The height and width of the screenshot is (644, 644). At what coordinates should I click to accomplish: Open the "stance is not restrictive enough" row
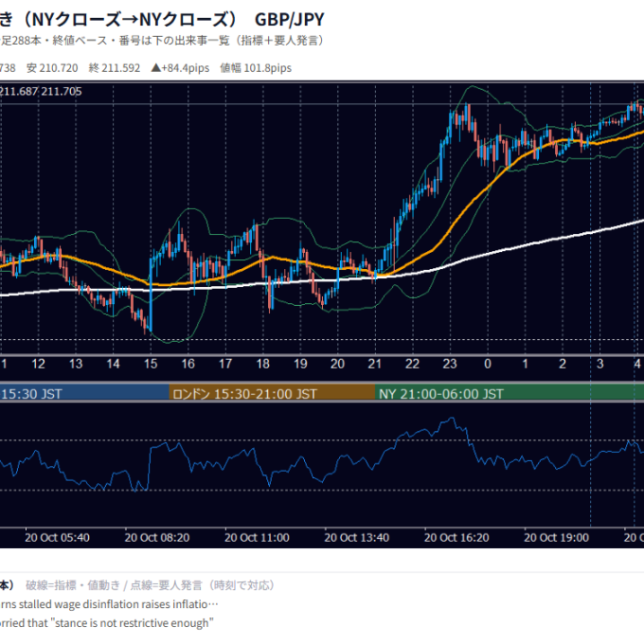[x=107, y=623]
